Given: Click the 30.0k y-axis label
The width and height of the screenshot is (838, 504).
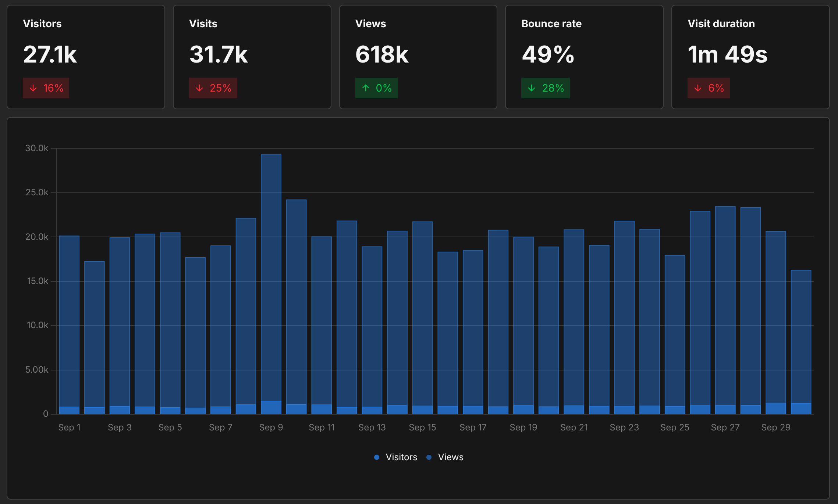Looking at the screenshot, I should [37, 148].
